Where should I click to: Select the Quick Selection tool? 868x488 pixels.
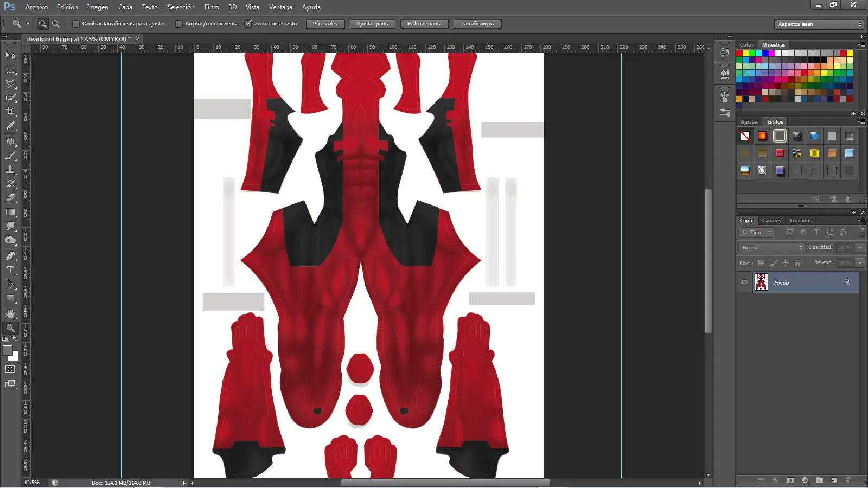click(x=10, y=98)
